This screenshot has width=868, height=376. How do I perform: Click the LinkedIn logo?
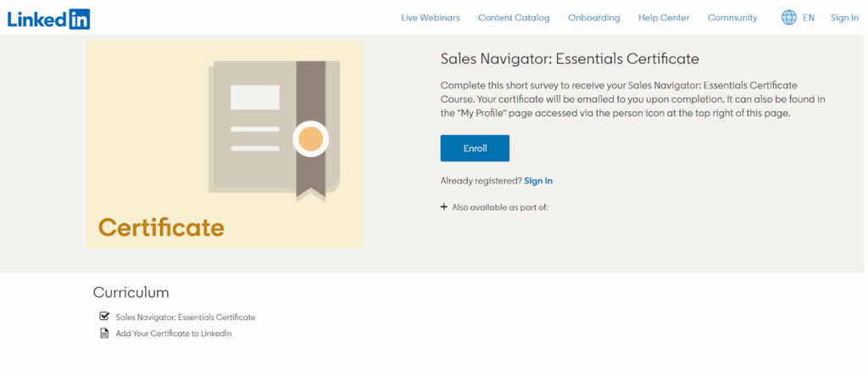coord(48,19)
